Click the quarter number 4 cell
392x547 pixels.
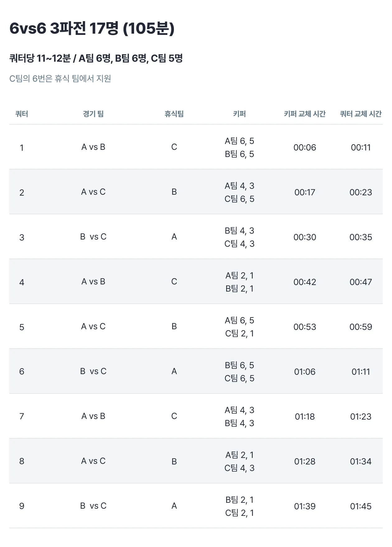coord(22,282)
